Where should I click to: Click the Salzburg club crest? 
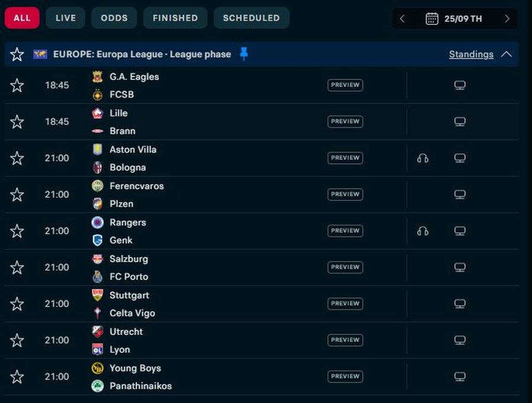click(x=98, y=259)
